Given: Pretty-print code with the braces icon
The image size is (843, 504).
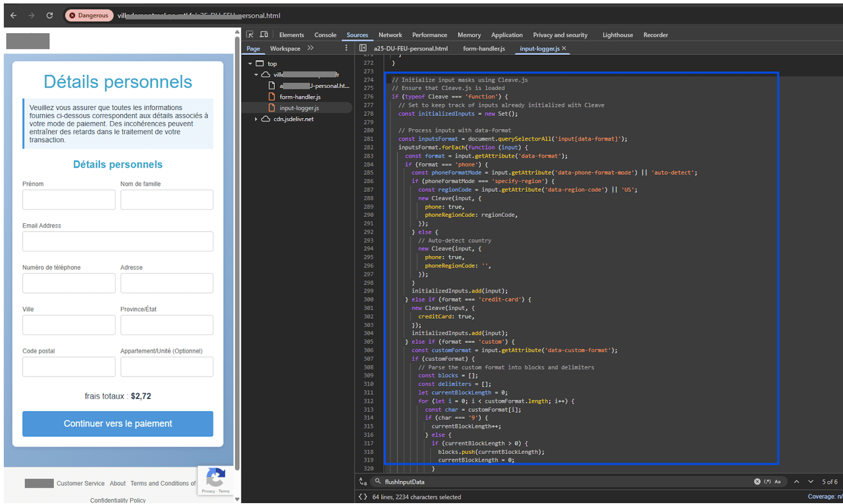Looking at the screenshot, I should (x=363, y=497).
